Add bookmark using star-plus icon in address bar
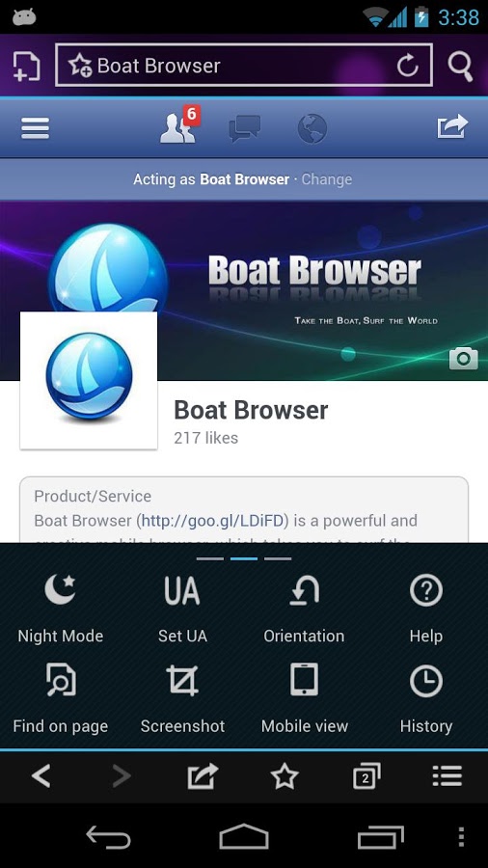This screenshot has height=868, width=488. click(80, 66)
